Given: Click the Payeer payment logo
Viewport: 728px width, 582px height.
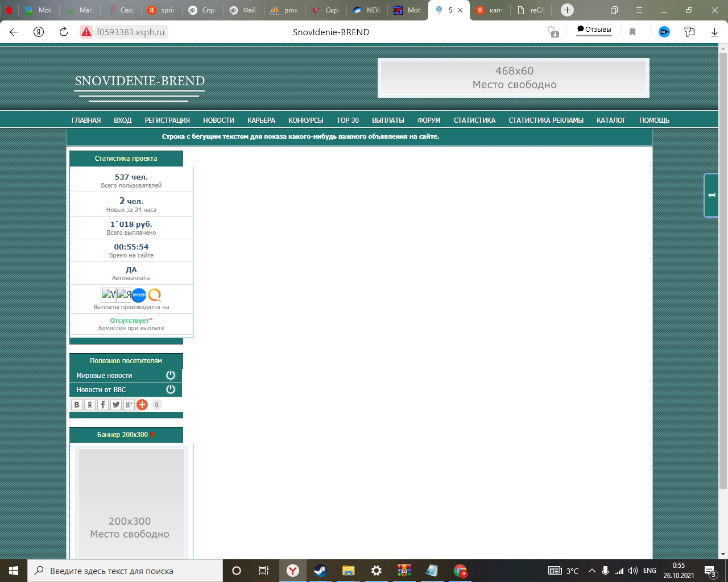Looking at the screenshot, I should pos(139,295).
